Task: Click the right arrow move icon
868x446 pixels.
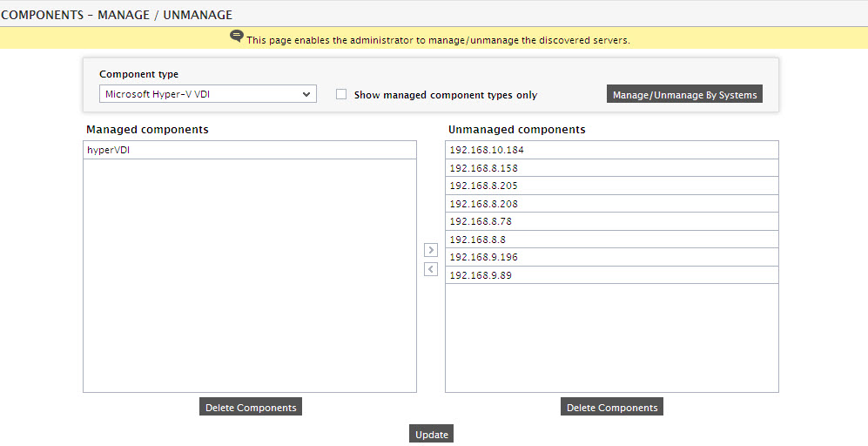Action: [431, 250]
